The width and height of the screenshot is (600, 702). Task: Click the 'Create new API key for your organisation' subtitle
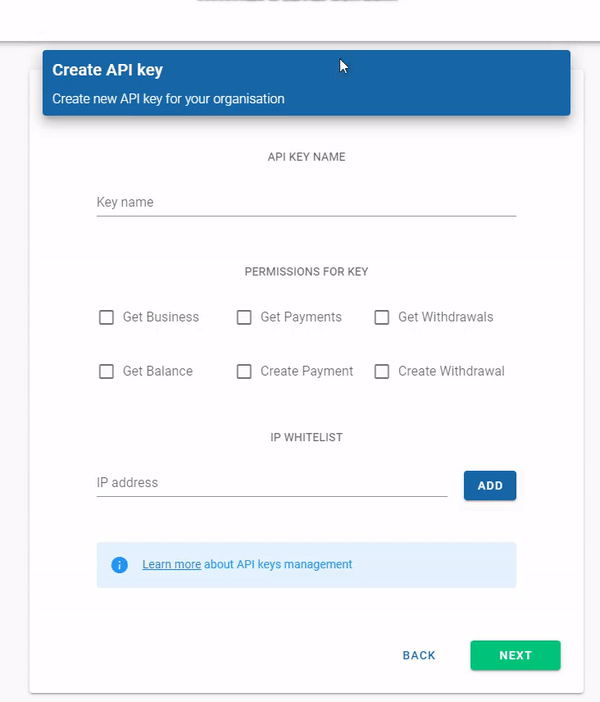(x=168, y=99)
